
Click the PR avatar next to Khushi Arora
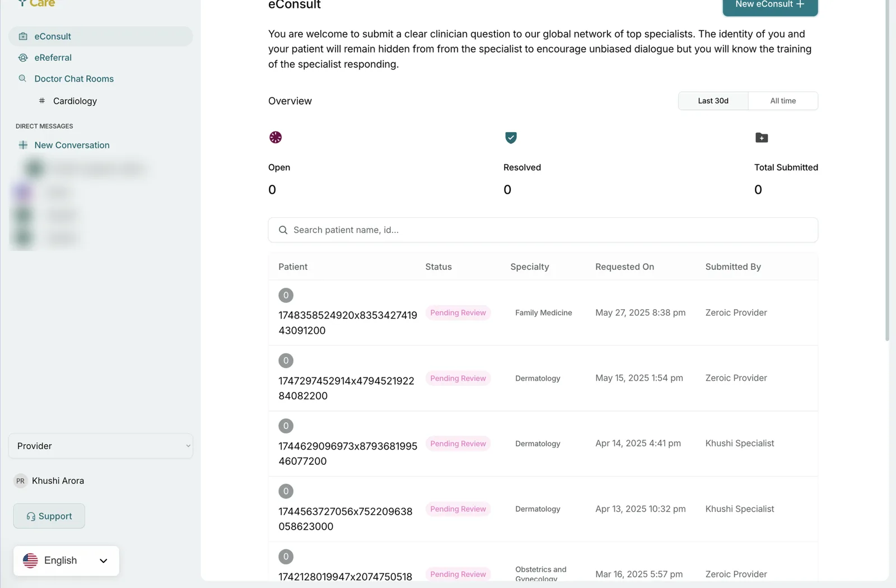point(21,481)
